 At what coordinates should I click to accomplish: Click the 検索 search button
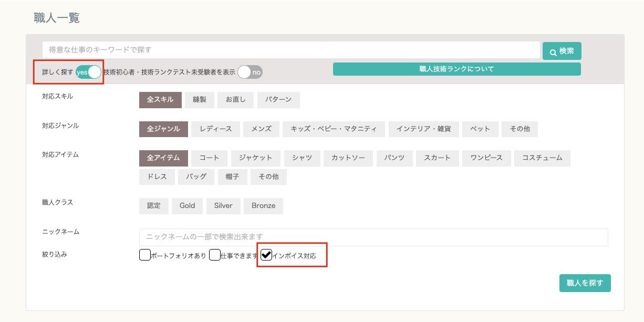[x=562, y=51]
